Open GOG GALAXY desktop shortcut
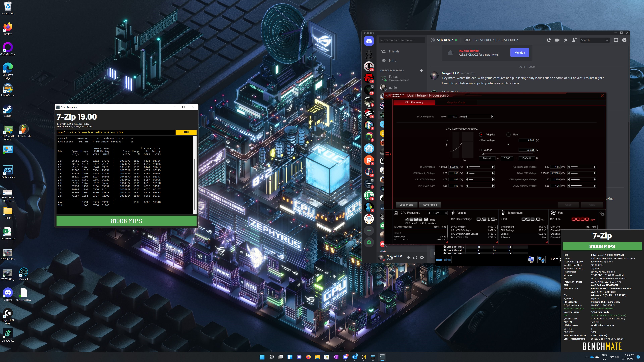The height and width of the screenshot is (362, 644). pyautogui.click(x=8, y=49)
